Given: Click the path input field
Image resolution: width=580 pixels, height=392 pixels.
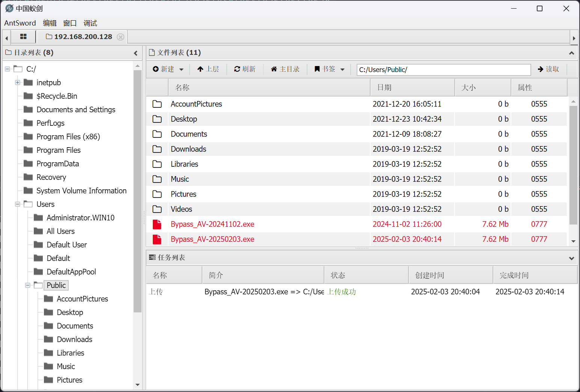Looking at the screenshot, I should click(x=444, y=69).
